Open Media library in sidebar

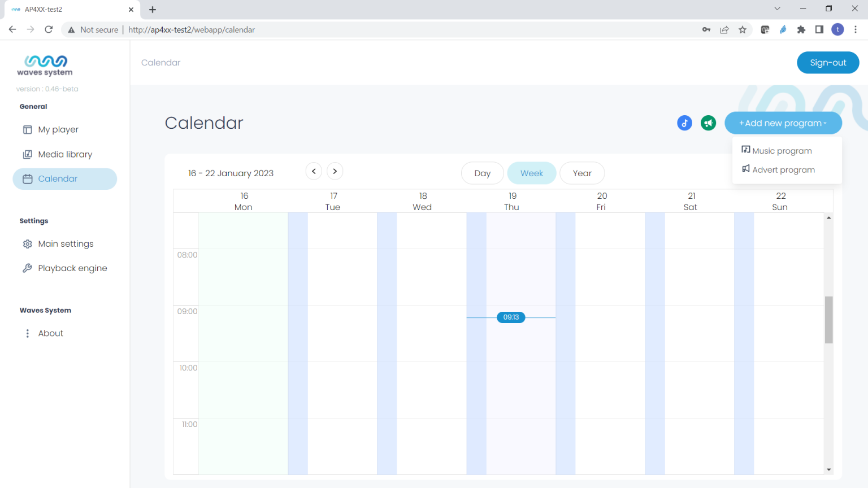pyautogui.click(x=64, y=154)
